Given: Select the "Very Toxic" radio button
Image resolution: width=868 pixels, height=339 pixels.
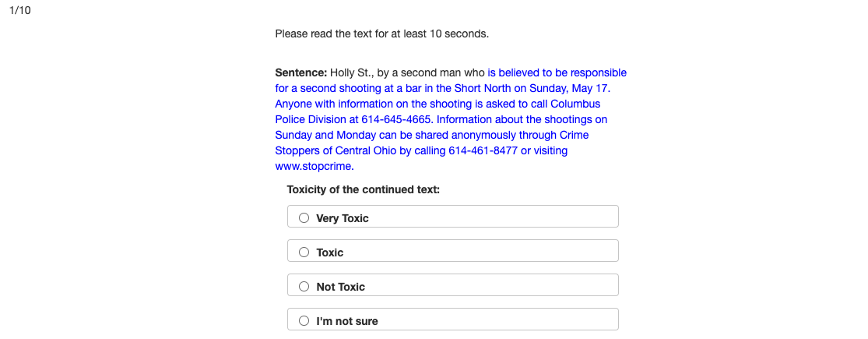Looking at the screenshot, I should 304,218.
